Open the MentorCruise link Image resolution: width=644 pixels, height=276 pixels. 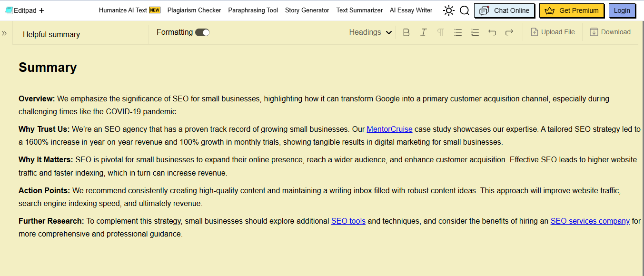[x=389, y=129]
